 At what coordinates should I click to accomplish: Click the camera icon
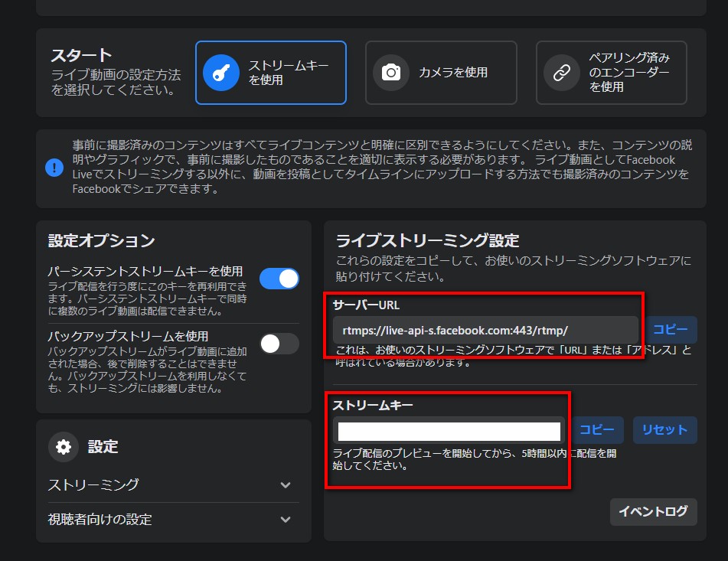click(391, 73)
